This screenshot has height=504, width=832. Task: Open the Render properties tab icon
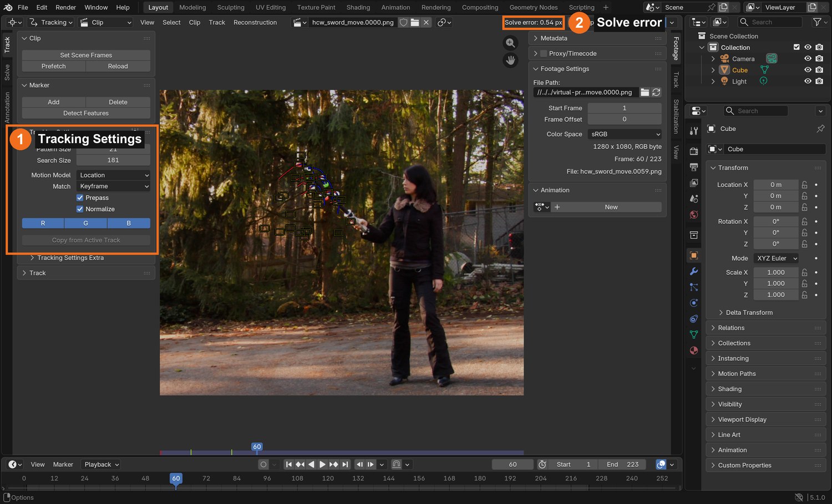[694, 151]
